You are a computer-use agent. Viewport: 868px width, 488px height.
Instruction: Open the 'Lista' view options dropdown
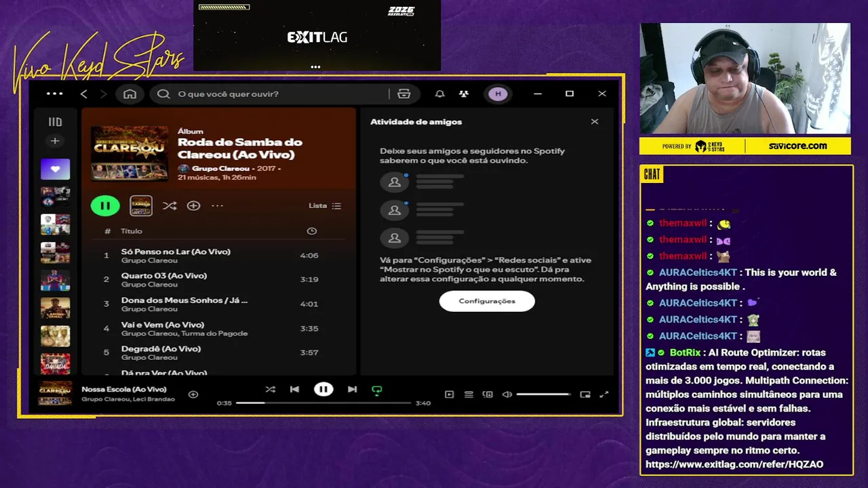point(325,205)
